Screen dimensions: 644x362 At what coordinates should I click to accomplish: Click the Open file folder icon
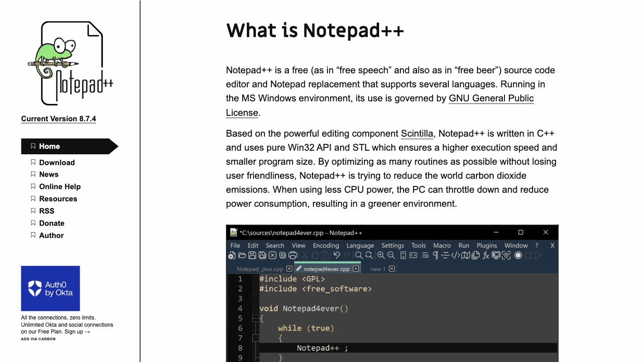(x=242, y=255)
